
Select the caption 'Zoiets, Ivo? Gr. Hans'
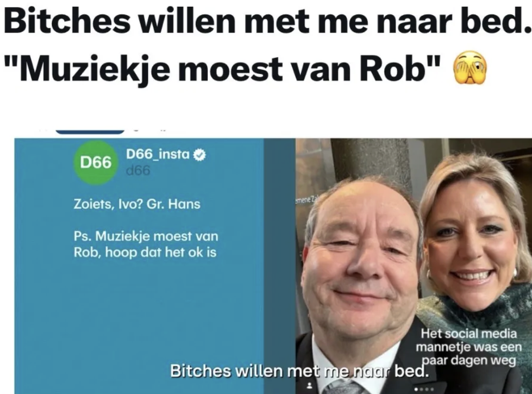pyautogui.click(x=137, y=204)
